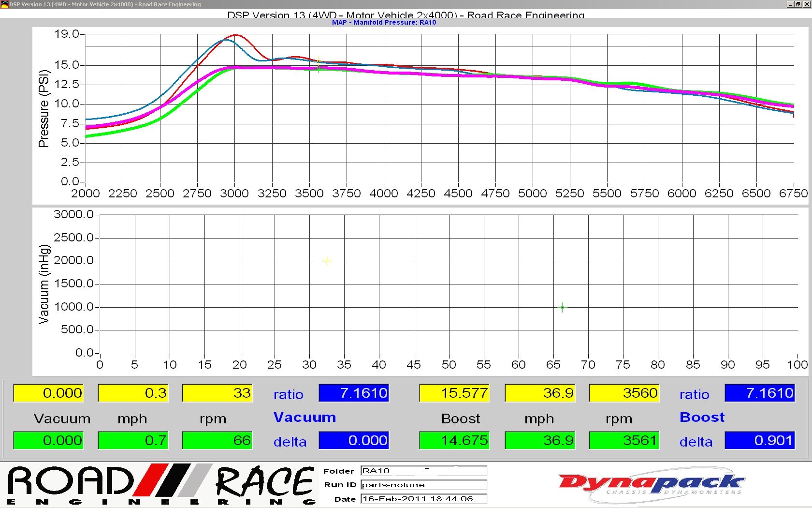Click the blue Boost delta value 0.901
812x508 pixels.
coord(760,440)
